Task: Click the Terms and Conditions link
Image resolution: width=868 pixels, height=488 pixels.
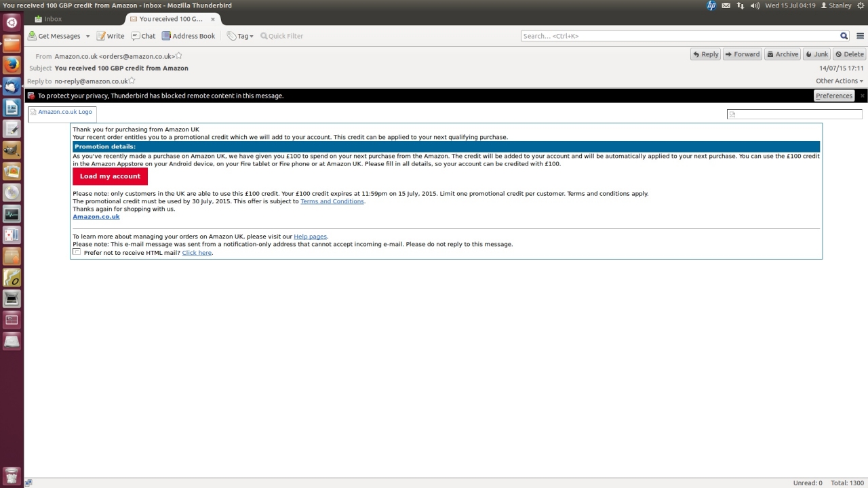Action: 332,201
